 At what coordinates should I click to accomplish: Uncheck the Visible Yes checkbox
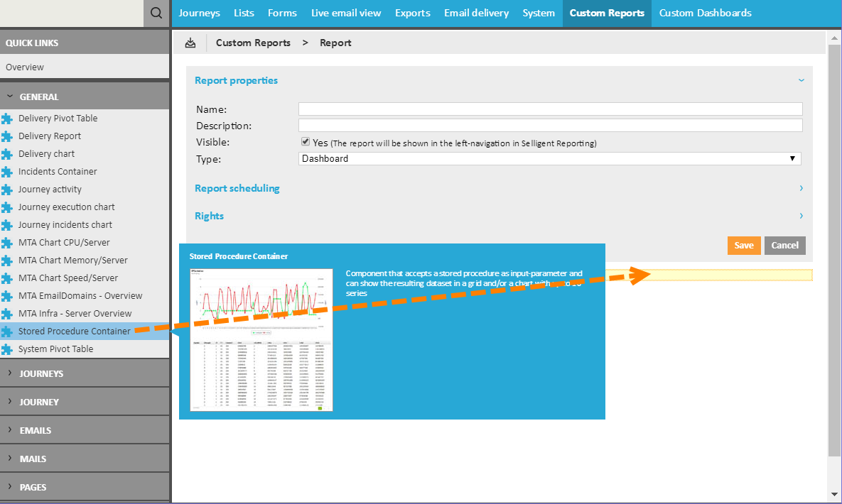[306, 141]
